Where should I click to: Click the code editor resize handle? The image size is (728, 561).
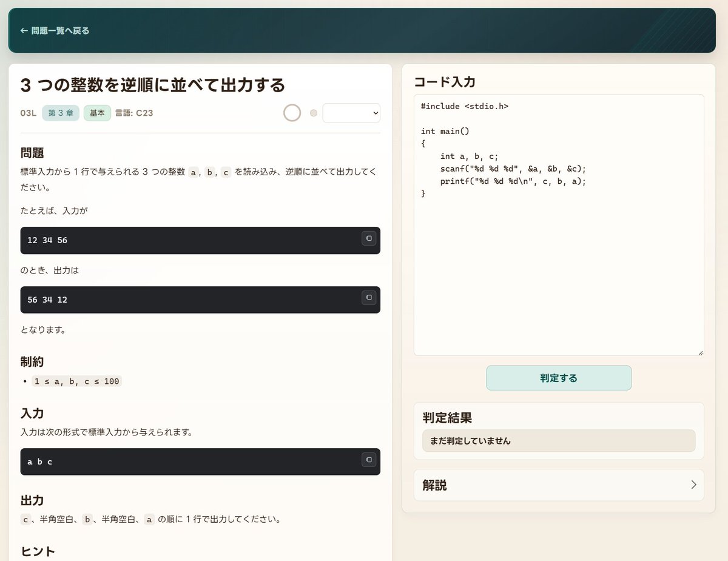700,352
